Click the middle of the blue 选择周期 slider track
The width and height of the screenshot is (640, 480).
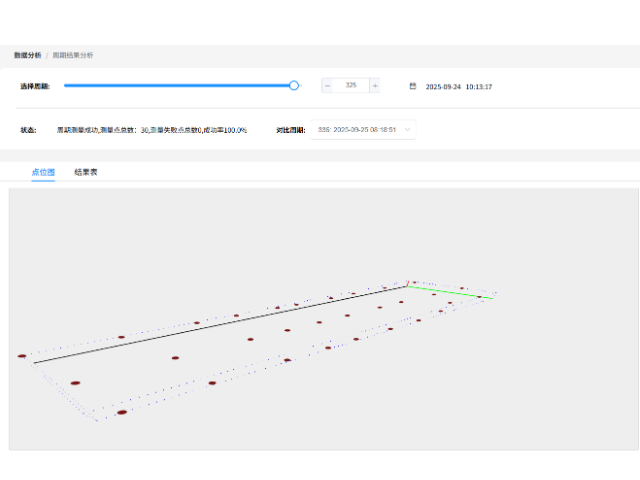click(178, 86)
